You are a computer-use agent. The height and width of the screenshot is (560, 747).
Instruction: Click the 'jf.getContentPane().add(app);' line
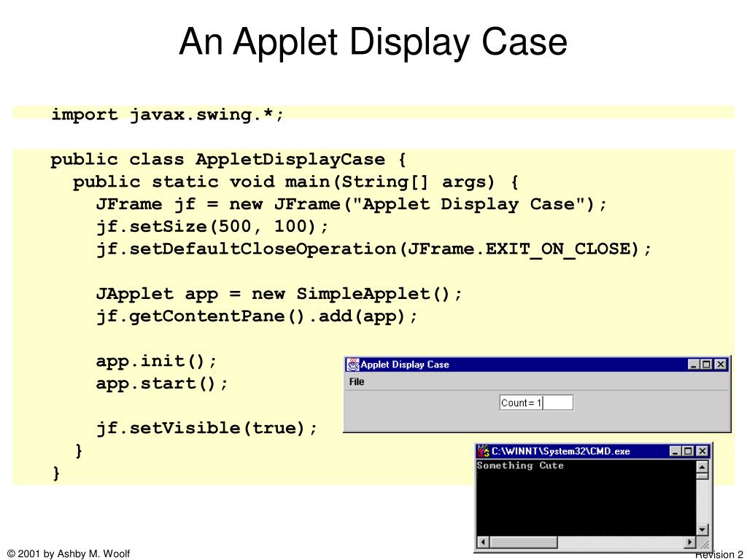[257, 316]
